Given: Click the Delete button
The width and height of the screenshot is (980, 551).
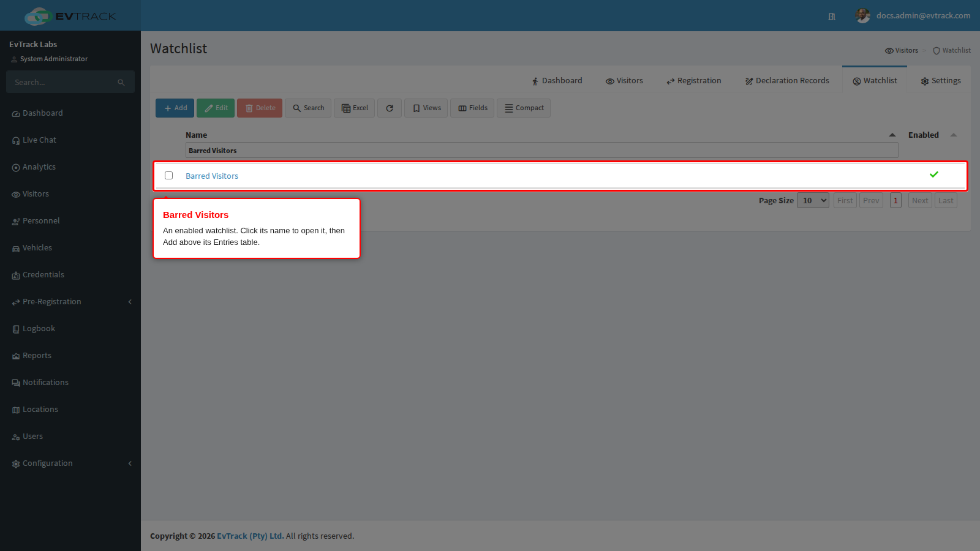Looking at the screenshot, I should tap(260, 108).
